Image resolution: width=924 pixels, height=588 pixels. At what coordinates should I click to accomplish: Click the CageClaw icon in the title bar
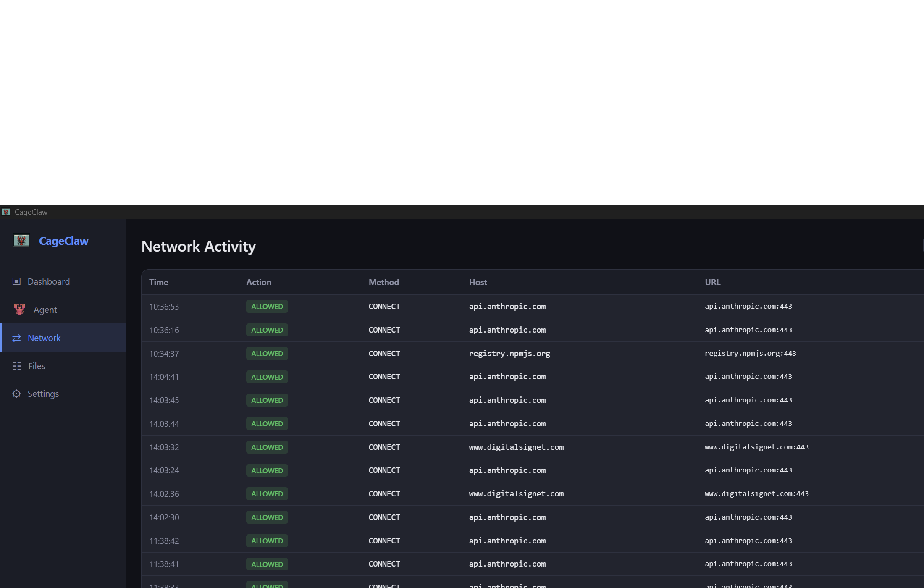[6, 212]
